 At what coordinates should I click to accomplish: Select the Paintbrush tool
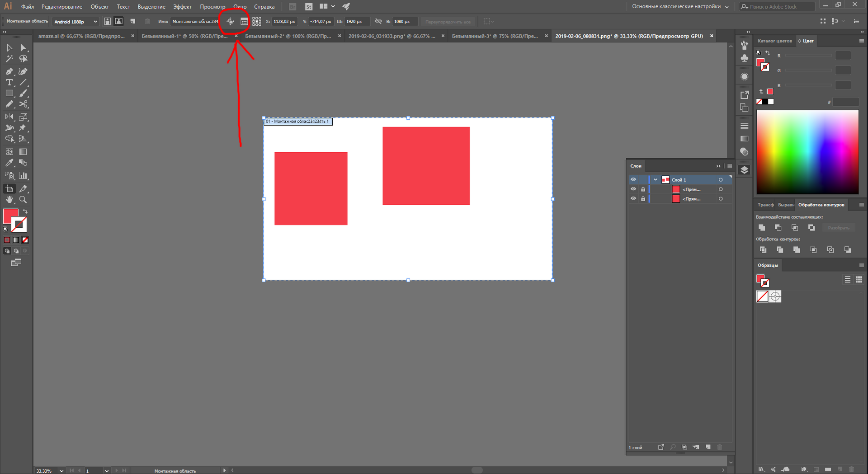(x=23, y=93)
